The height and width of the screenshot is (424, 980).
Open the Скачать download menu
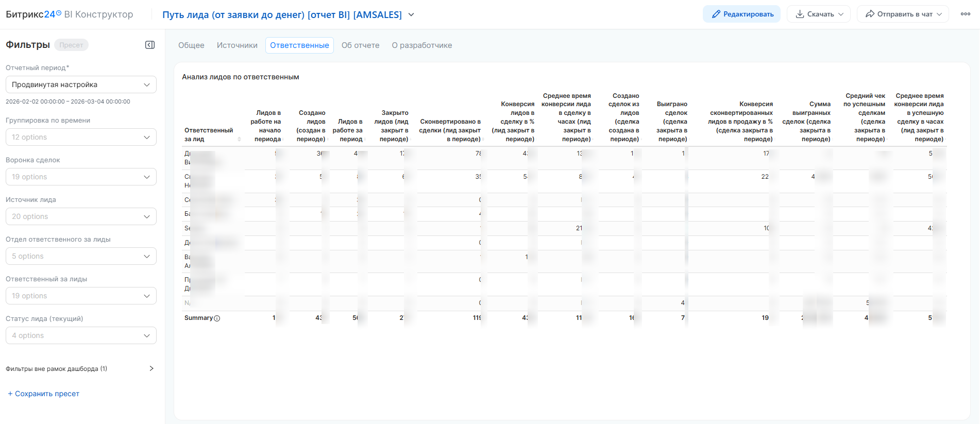pyautogui.click(x=819, y=14)
